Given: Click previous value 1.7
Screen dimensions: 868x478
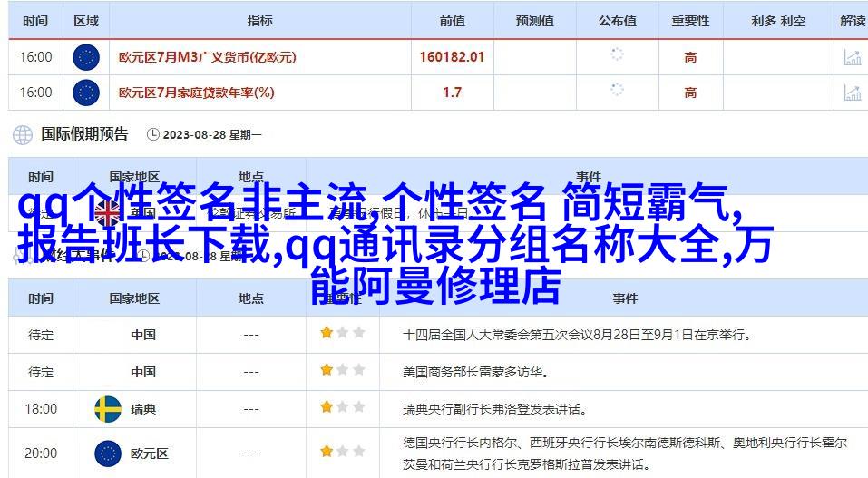Looking at the screenshot, I should [x=452, y=93].
